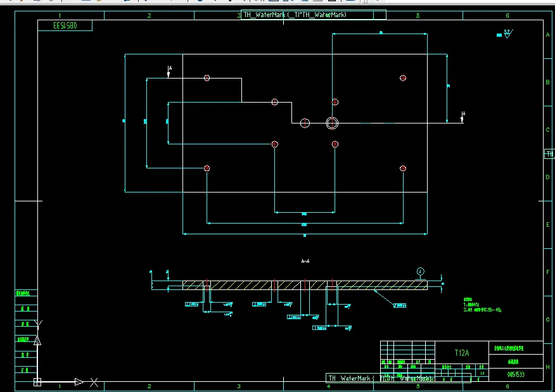Select the A-A section view title
This screenshot has width=555, height=392.
305,261
